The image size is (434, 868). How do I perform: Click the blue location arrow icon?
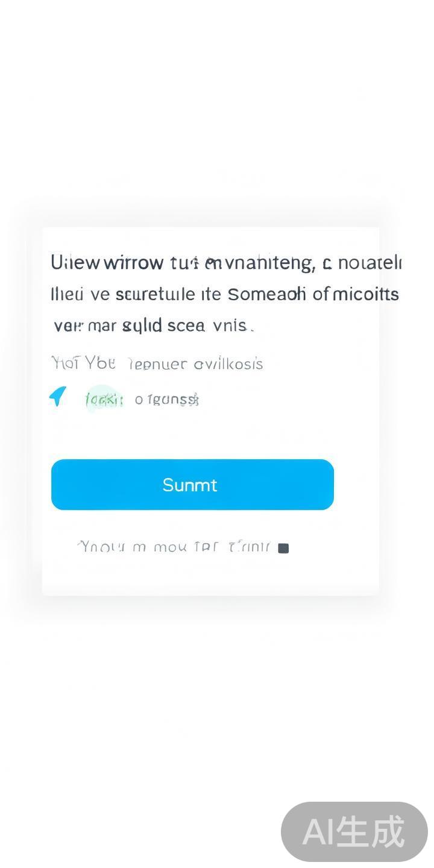pyautogui.click(x=58, y=396)
